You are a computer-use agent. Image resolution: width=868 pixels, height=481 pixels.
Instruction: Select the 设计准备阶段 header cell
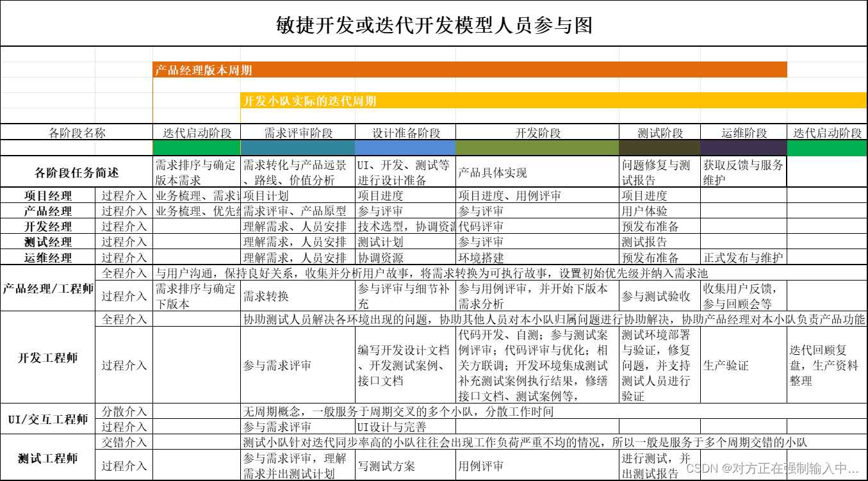(x=406, y=133)
